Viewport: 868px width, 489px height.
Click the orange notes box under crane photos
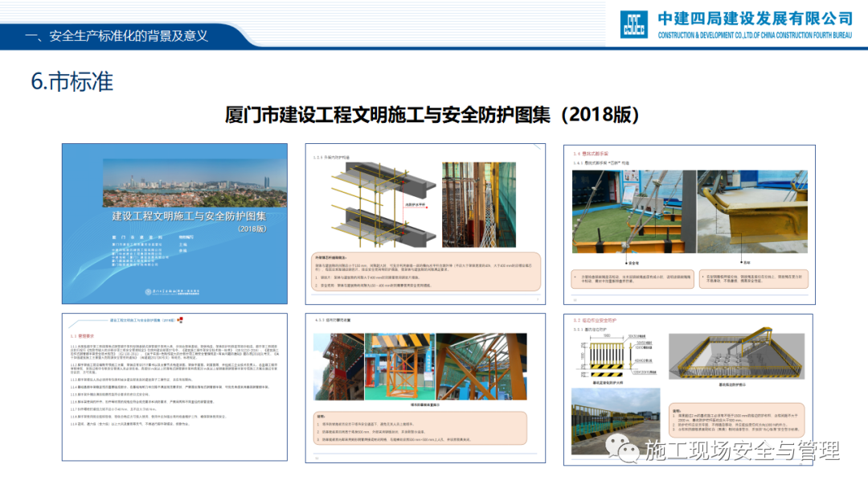click(420, 428)
